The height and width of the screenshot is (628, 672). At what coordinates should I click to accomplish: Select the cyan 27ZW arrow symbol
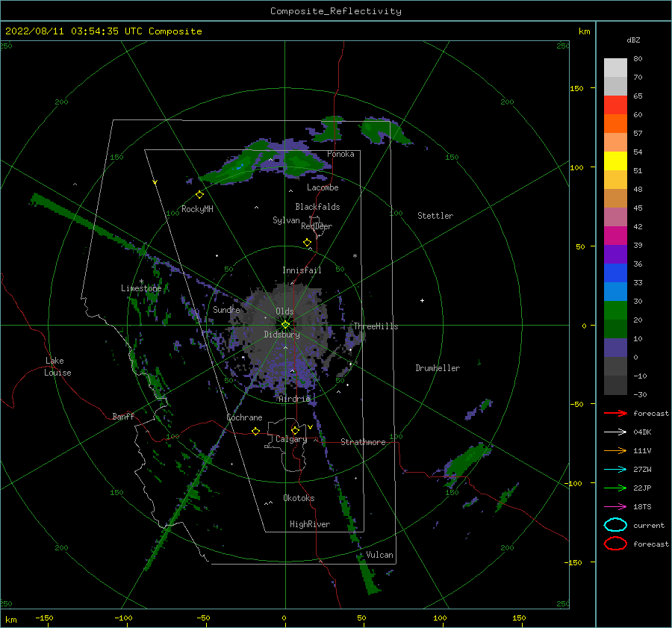coord(615,470)
